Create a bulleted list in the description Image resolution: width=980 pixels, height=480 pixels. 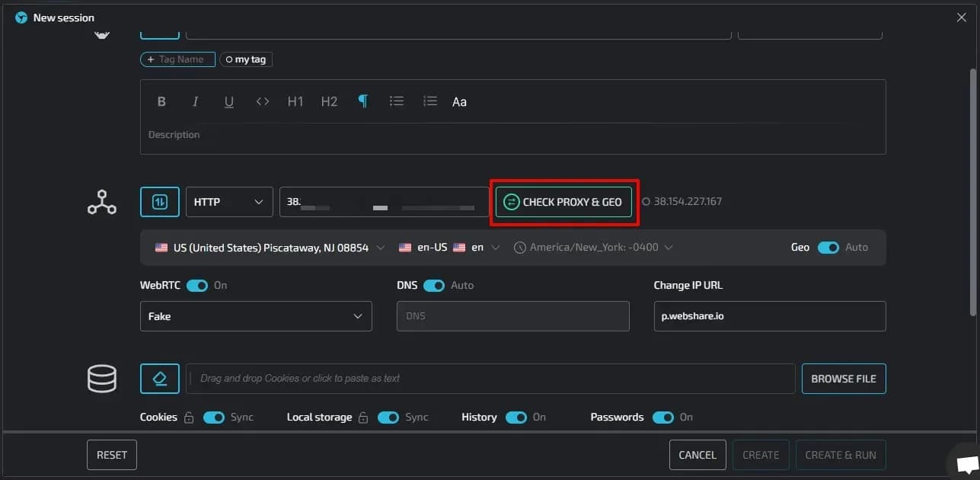[x=397, y=101]
